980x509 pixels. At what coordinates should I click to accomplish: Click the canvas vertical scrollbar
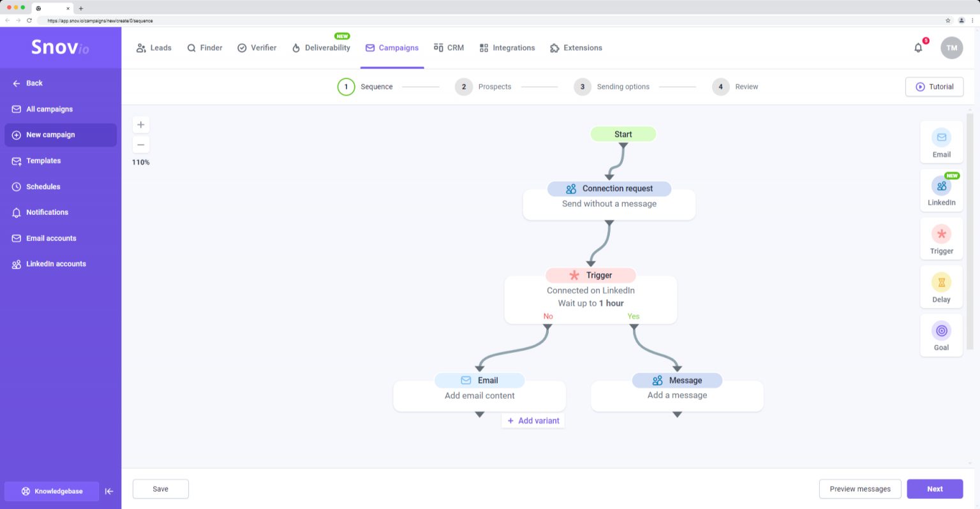pos(970,232)
